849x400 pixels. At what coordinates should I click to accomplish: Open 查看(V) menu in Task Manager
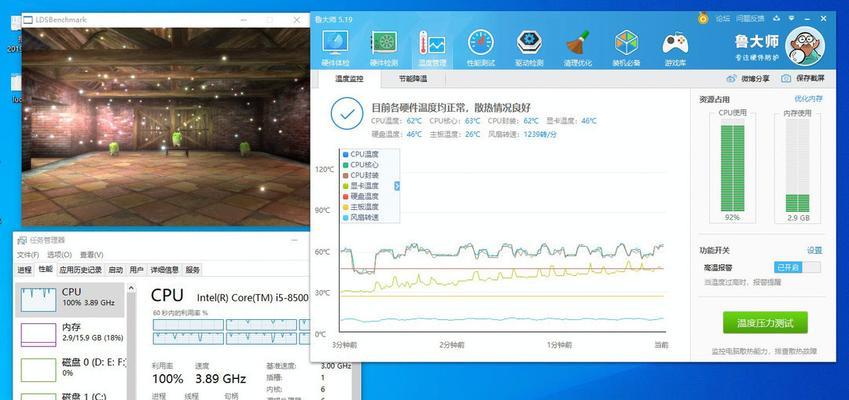92,254
